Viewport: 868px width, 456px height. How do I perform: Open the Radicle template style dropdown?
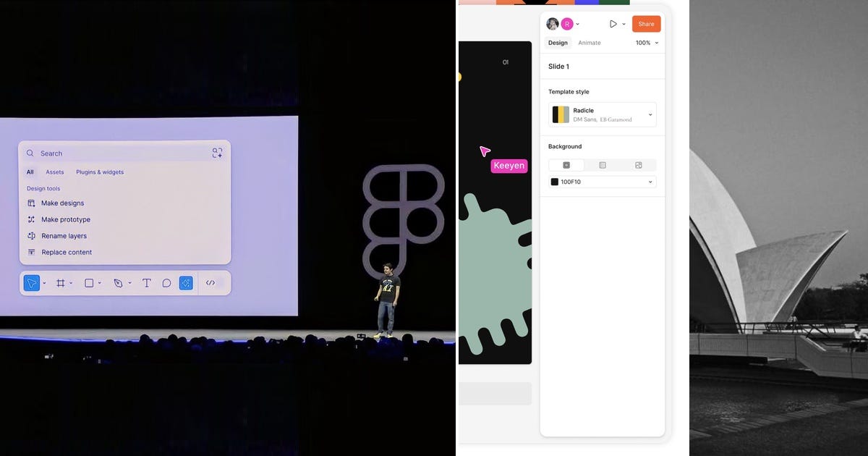pos(601,114)
